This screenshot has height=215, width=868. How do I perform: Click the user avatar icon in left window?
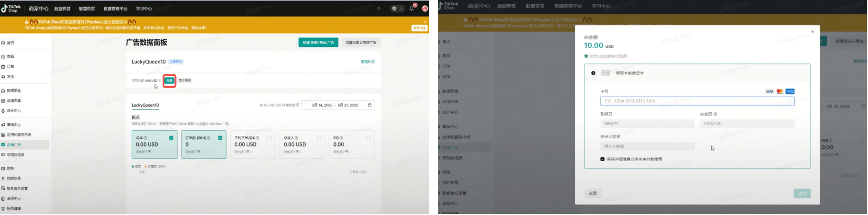click(x=425, y=9)
